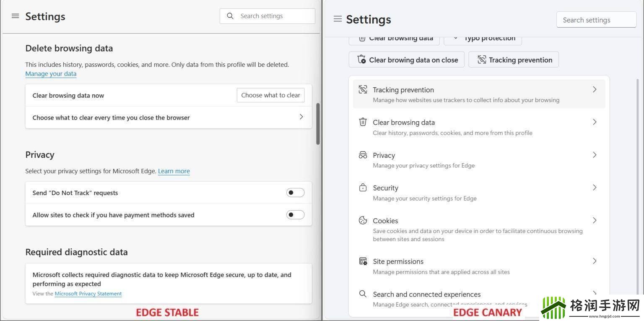Expand the Privacy row chevron in Canary

pos(595,155)
